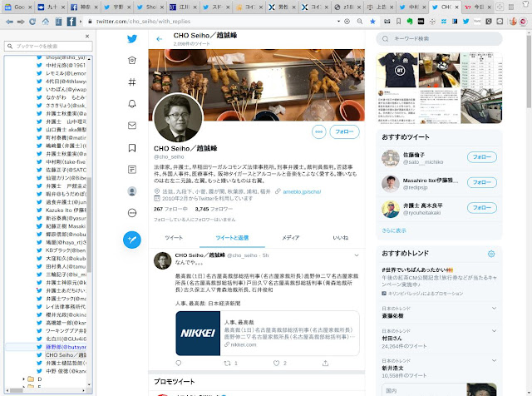Click さらに表示 show more link
532x396 pixels.
point(394,230)
